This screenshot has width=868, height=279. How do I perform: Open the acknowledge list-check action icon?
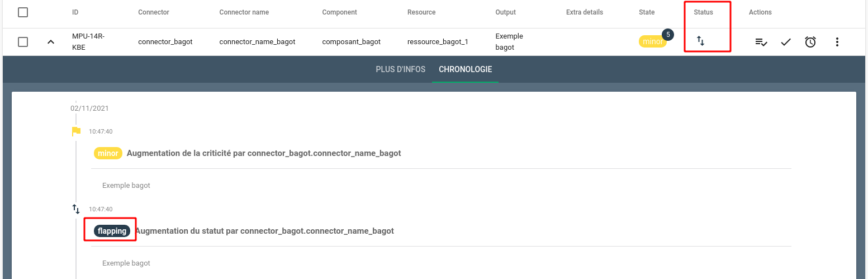click(x=761, y=41)
